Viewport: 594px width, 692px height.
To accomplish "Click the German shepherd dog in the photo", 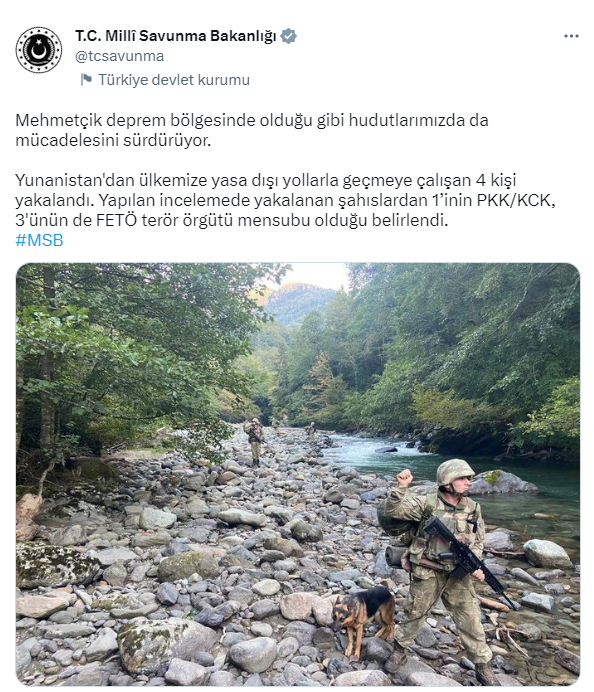I will point(363,618).
